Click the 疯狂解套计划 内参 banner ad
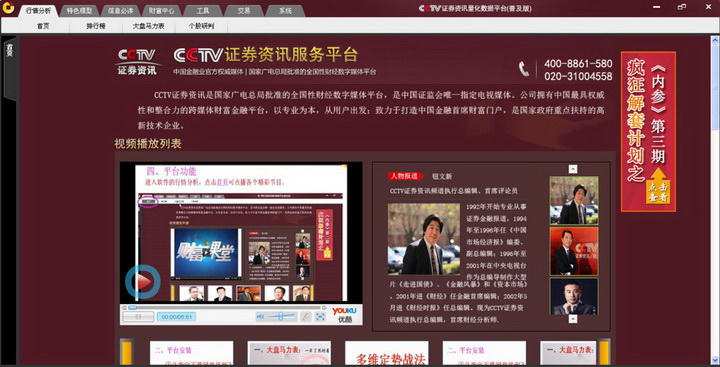Screen dimensions: 720x367 (x=648, y=131)
